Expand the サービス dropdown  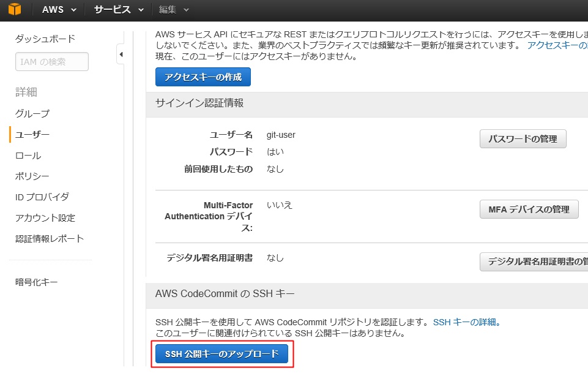coord(119,10)
